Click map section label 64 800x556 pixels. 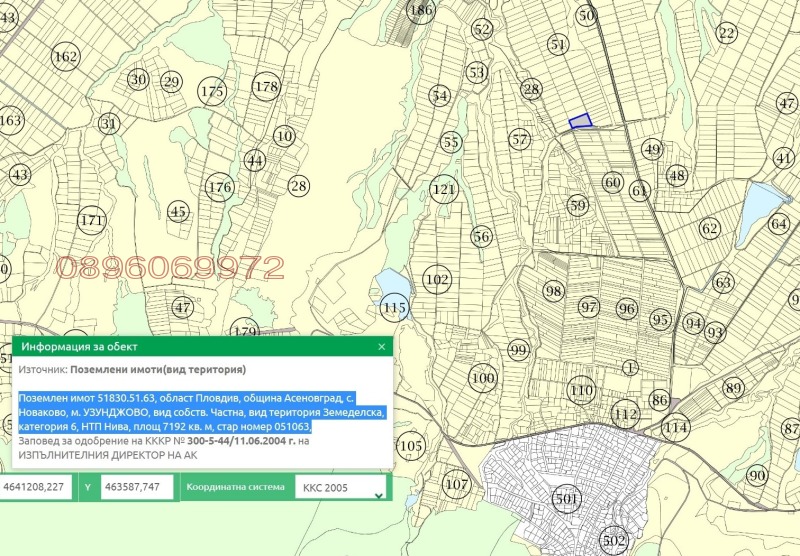779,223
